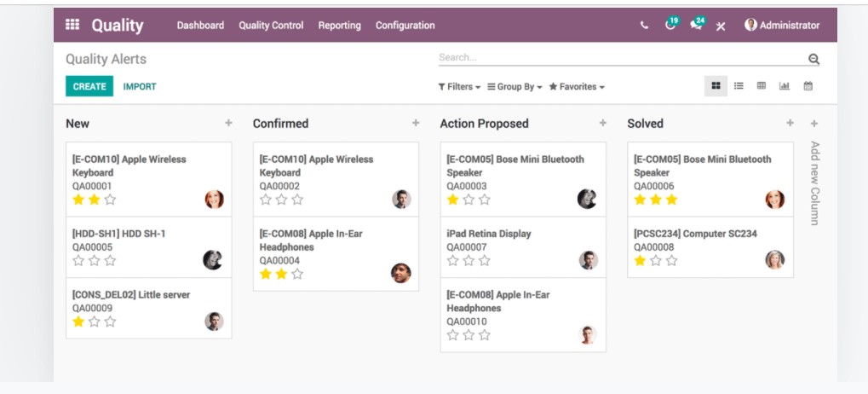Set third priority star on QA00010
This screenshot has height=394, width=868.
pos(485,334)
